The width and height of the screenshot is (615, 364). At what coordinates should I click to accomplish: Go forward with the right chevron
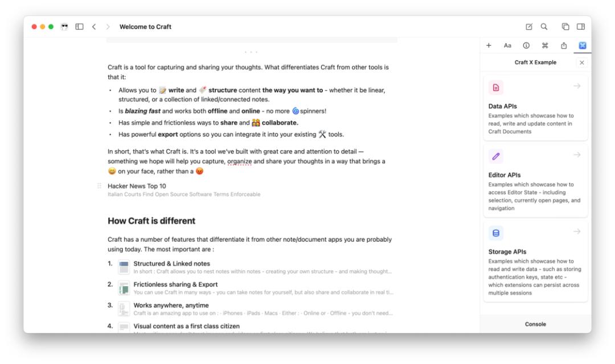tap(108, 27)
